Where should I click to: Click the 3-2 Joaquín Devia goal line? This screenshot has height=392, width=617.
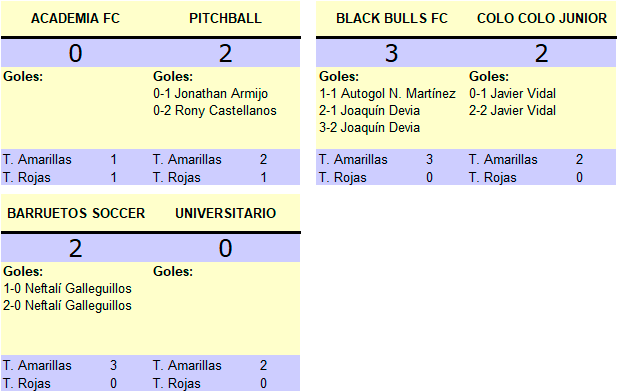click(x=369, y=128)
